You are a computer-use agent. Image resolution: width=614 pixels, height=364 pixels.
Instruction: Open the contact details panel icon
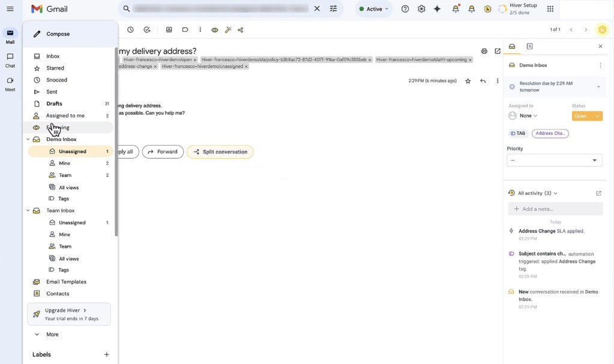529,46
